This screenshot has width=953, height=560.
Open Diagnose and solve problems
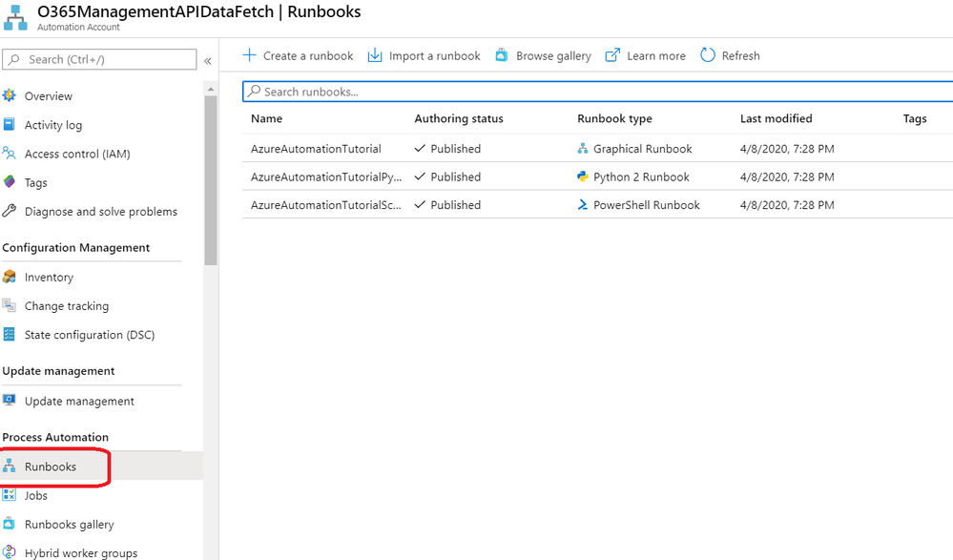pyautogui.click(x=101, y=212)
